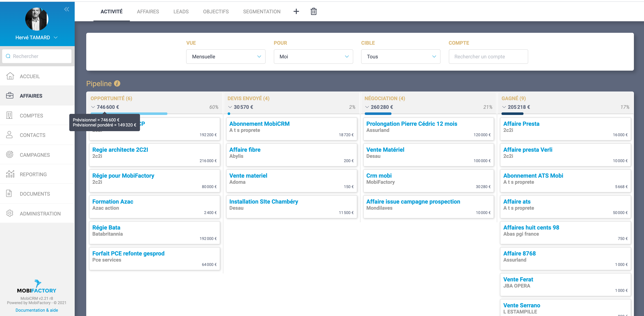Open Documentation & aide link
This screenshot has width=644, height=316.
click(37, 310)
